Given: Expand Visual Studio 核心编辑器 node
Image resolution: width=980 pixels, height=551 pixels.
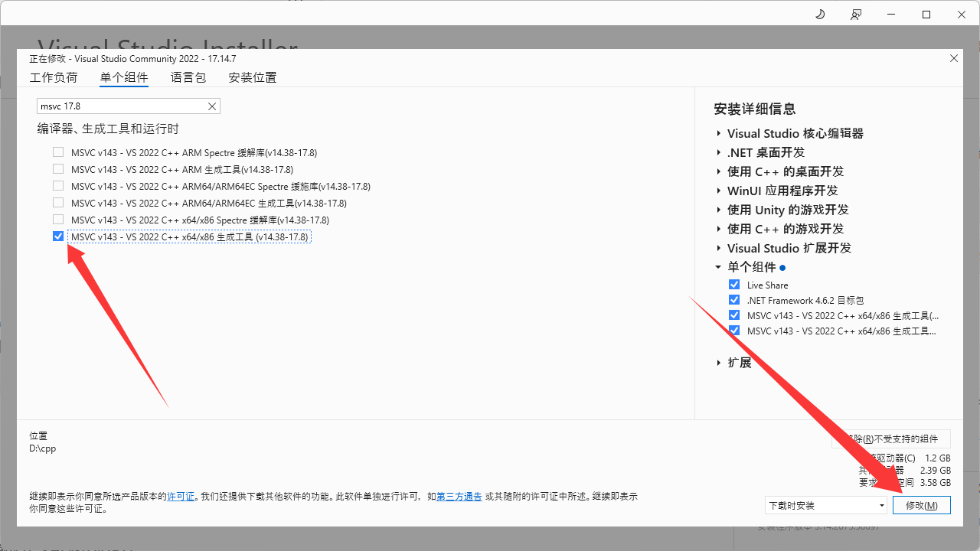Looking at the screenshot, I should (x=719, y=133).
